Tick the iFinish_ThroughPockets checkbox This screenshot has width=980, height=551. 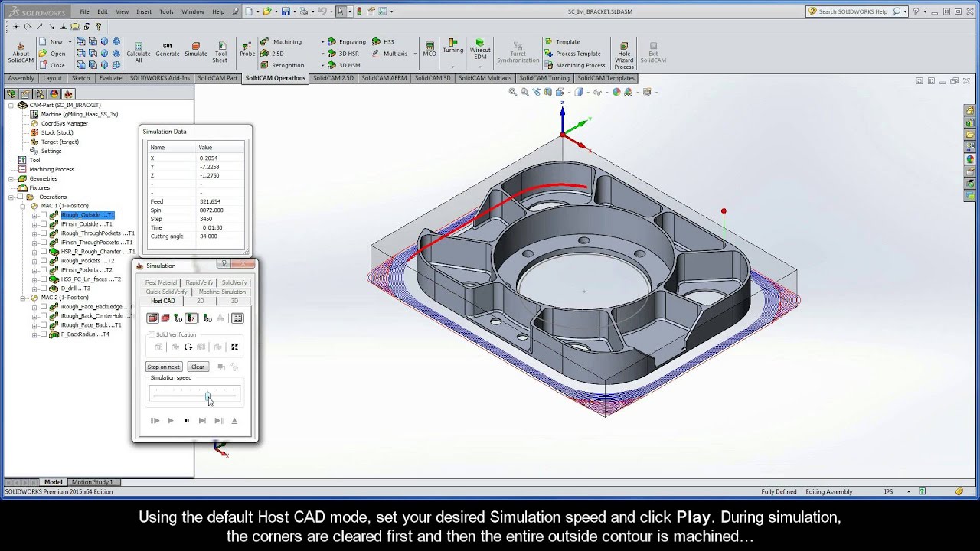tap(44, 243)
